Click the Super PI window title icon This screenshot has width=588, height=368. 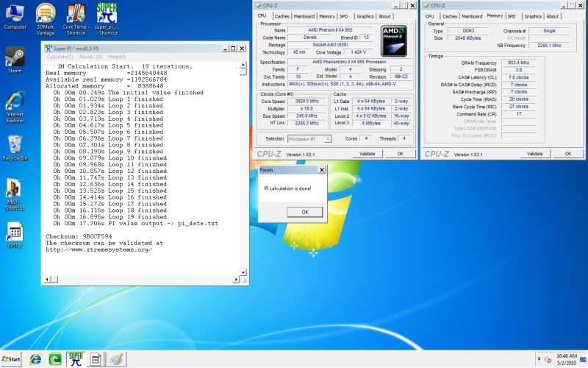48,49
